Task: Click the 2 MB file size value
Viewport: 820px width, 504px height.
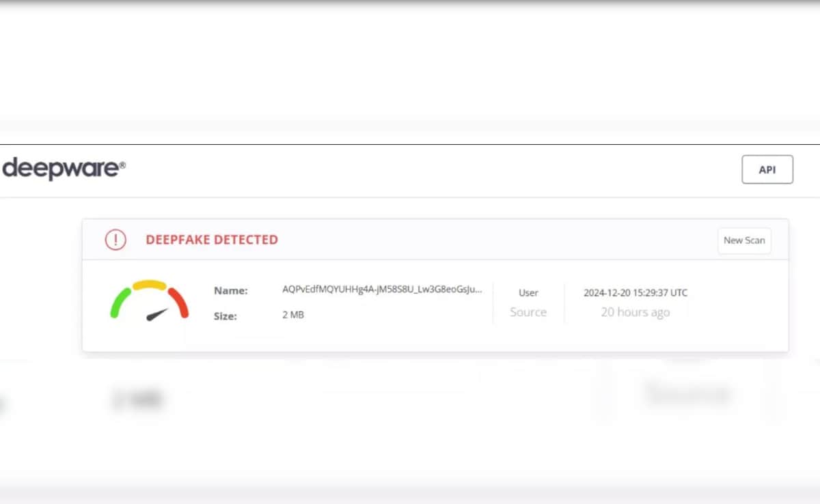Action: (x=293, y=315)
